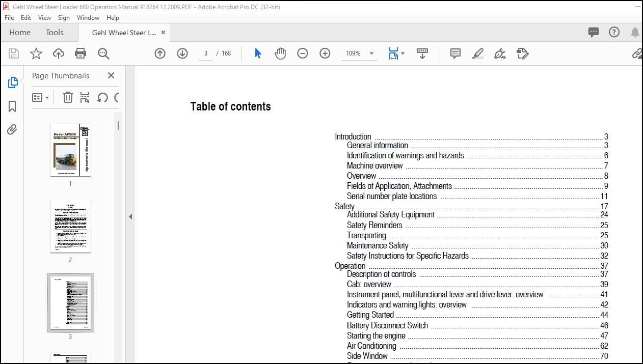Select page 3 contents thumbnail
This screenshot has width=643, height=364.
pyautogui.click(x=70, y=302)
